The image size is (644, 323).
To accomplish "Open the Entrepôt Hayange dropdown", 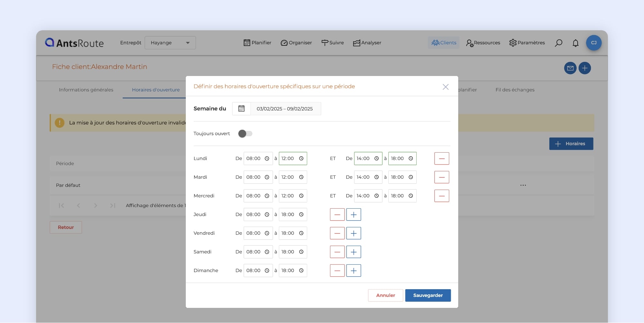I will tap(170, 43).
